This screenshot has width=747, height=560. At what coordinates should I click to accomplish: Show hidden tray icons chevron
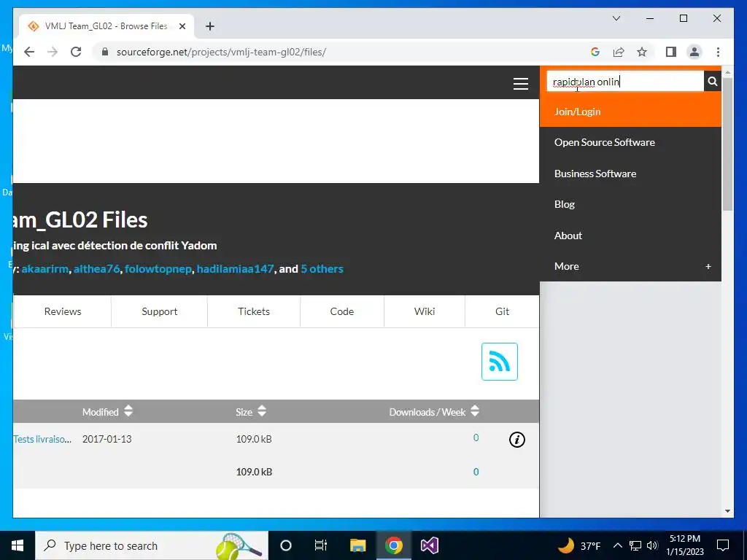tap(617, 545)
